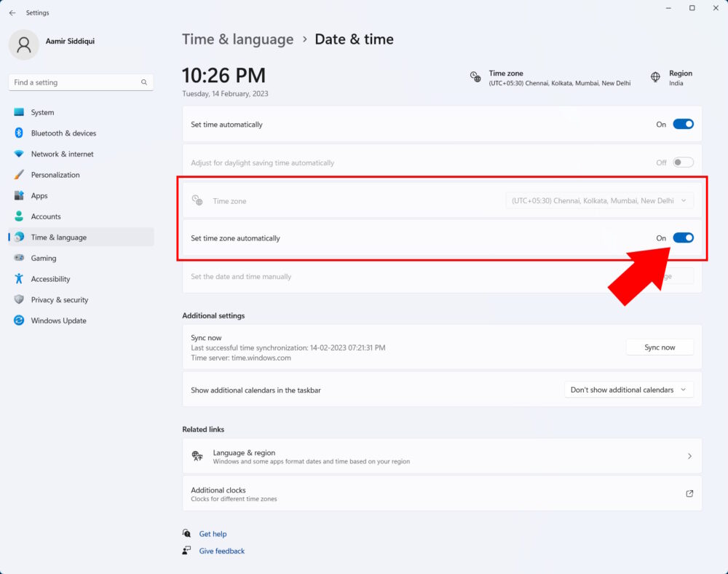Click the 10:26 PM clock text

[x=223, y=75]
